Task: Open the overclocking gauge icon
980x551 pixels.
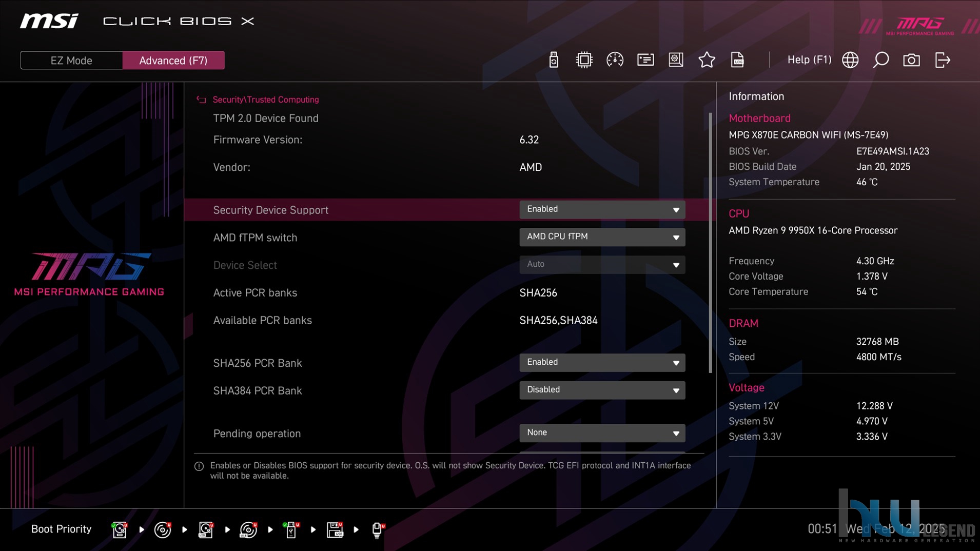Action: click(615, 60)
